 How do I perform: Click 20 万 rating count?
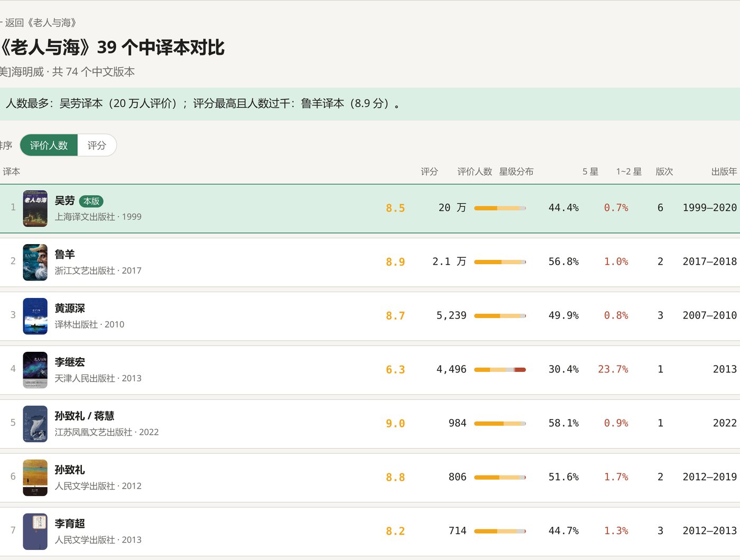pos(452,208)
